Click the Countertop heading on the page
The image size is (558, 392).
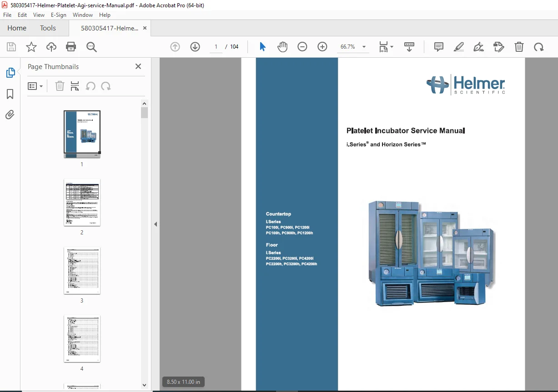[278, 214]
